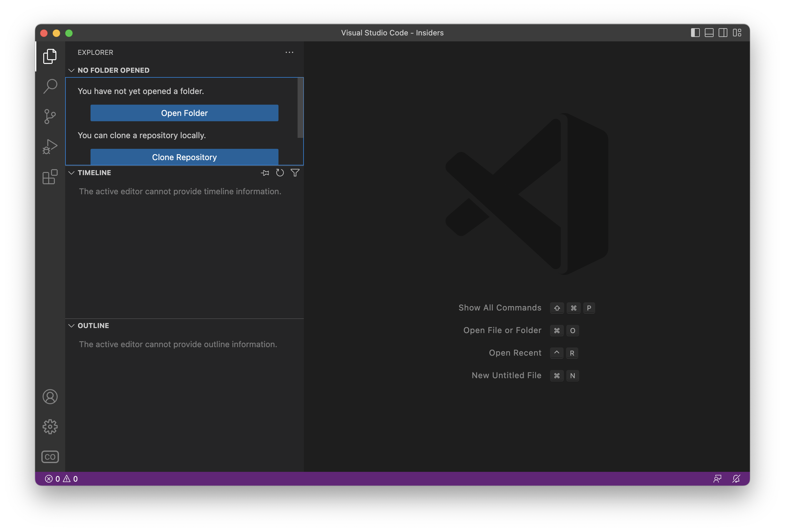Check errors and warnings in status bar
Screen dimensions: 785x532
click(x=61, y=479)
